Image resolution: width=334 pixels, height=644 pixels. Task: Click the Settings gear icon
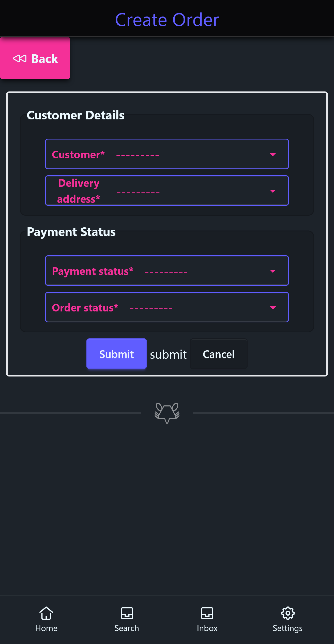coord(288,613)
